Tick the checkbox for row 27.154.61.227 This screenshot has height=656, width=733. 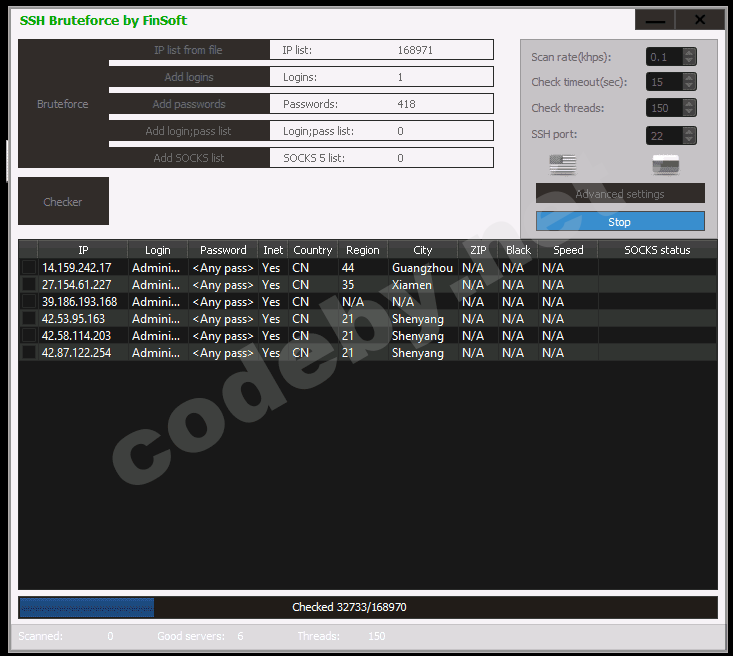29,284
